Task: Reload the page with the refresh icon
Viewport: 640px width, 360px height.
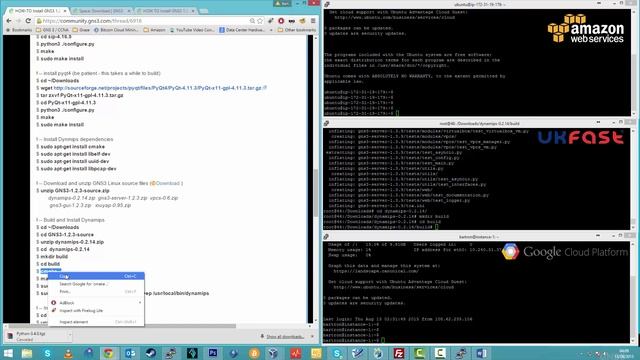Action: point(28,20)
